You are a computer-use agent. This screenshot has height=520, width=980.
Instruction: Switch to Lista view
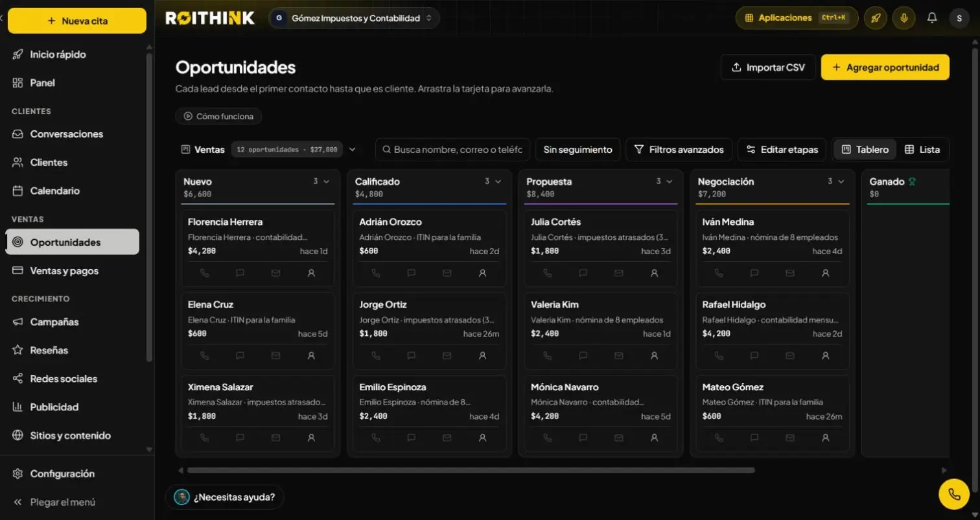pyautogui.click(x=922, y=150)
